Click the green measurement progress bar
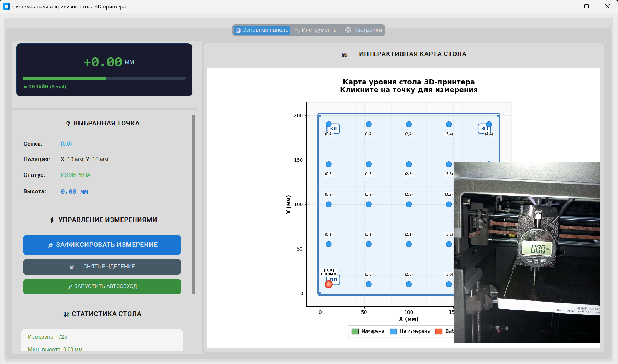Screen dimensions: 618x364 click(x=104, y=78)
